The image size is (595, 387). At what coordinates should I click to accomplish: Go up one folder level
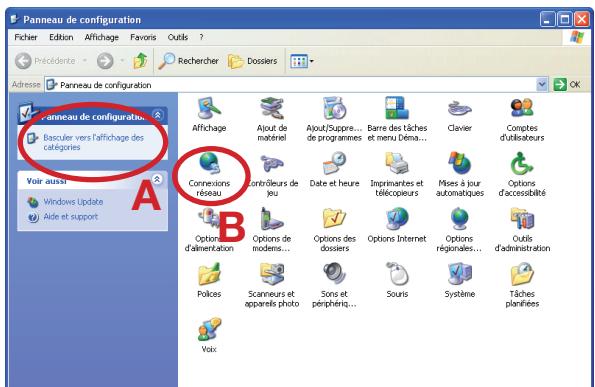click(x=140, y=61)
